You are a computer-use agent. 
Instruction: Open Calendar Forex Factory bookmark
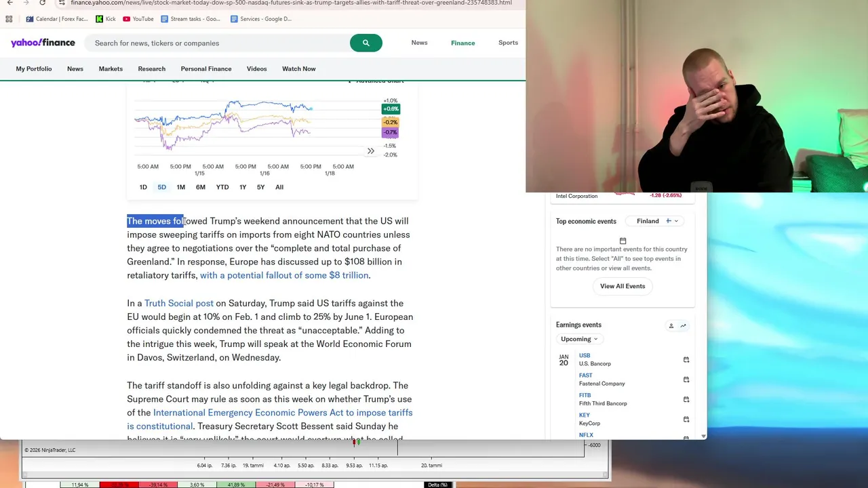tap(57, 19)
